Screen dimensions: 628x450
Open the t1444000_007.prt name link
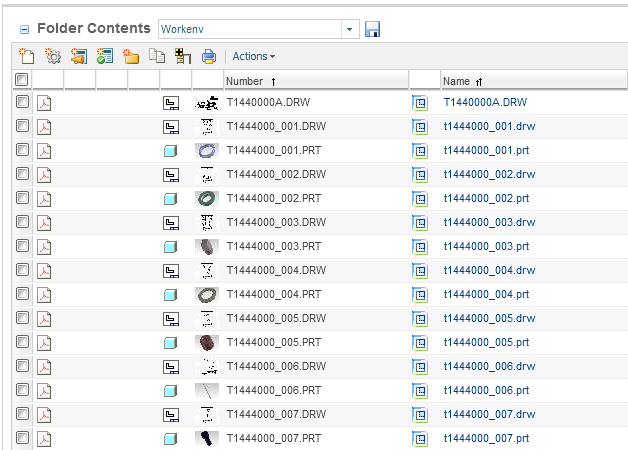[x=486, y=438]
